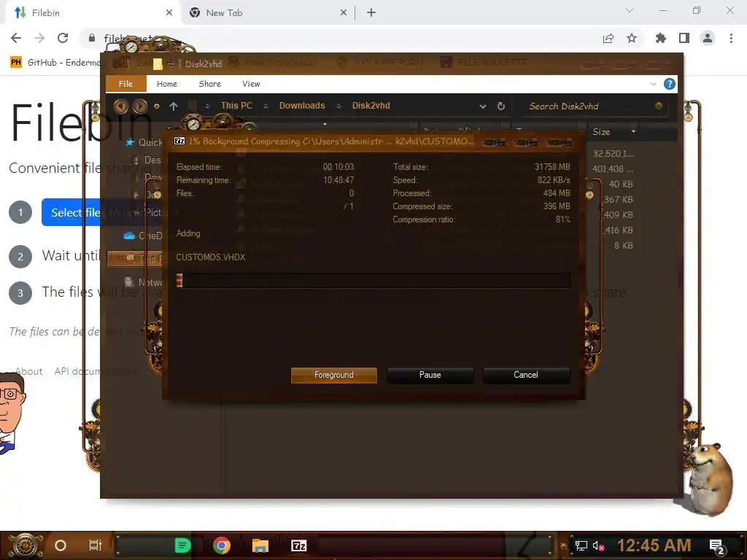Screen dimensions: 747x560
Task: Select the 40 KB file size cell
Action: pyautogui.click(x=621, y=184)
